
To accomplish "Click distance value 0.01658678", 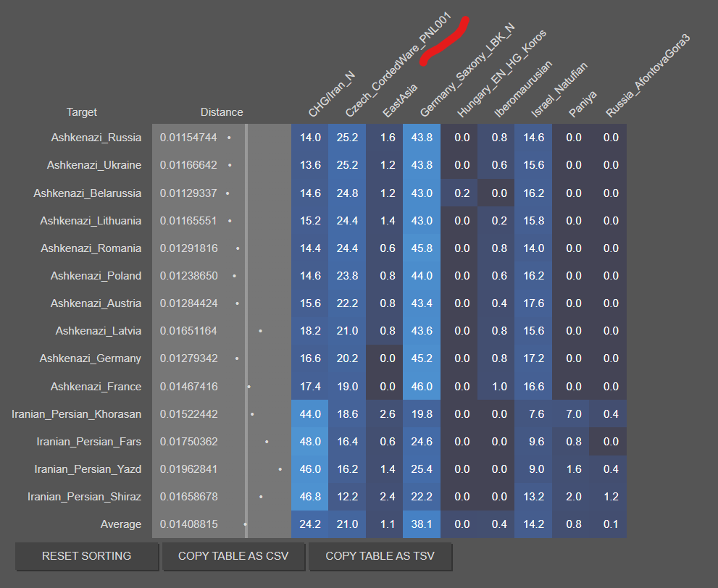I will (188, 497).
